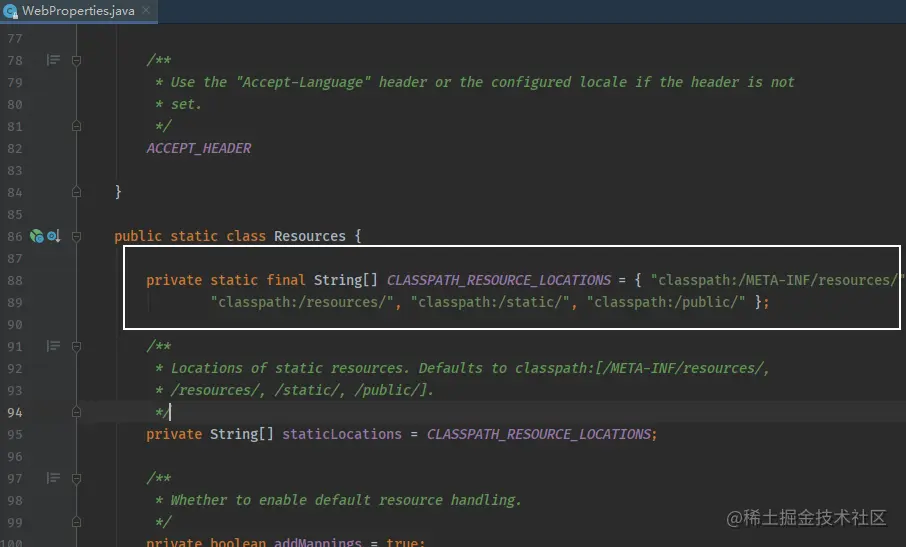Click the Resources class name on line 86
Image resolution: width=906 pixels, height=547 pixels.
click(310, 236)
